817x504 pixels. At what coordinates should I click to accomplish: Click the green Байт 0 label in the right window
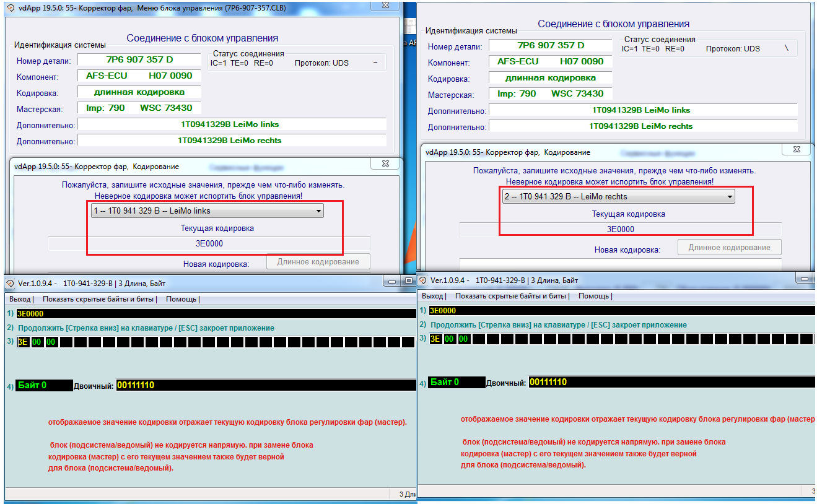(457, 382)
